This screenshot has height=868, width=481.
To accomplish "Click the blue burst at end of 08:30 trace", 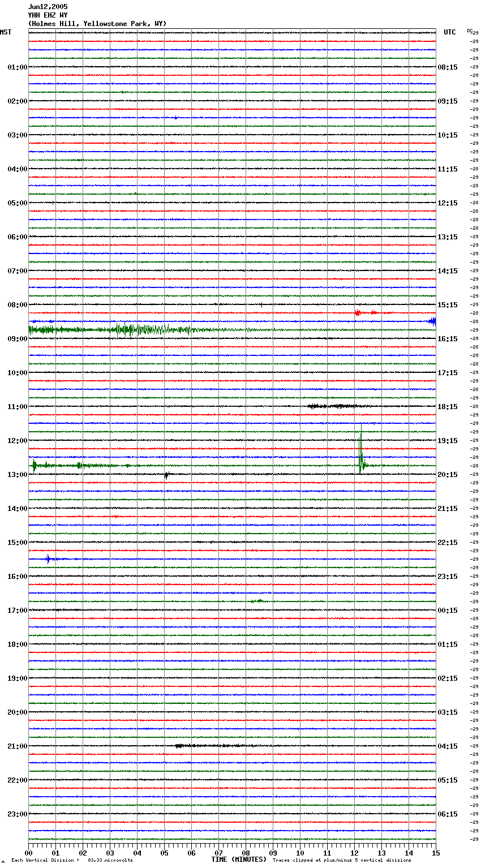I will pos(433,321).
